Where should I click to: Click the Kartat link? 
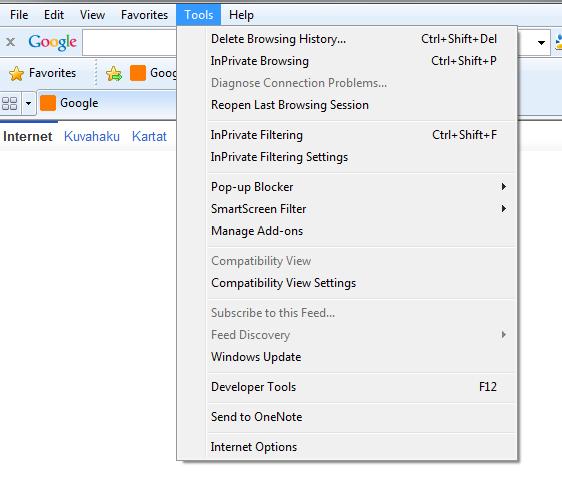click(x=149, y=137)
